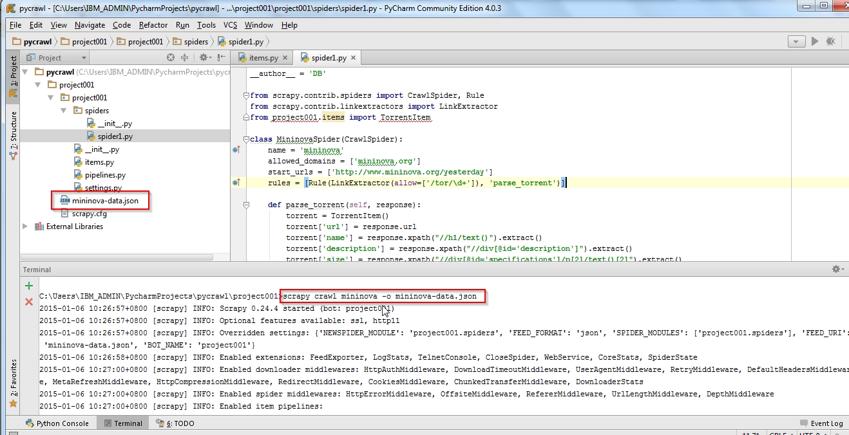This screenshot has width=849, height=435.
Task: Open Project panel gear settings icon
Action: click(204, 58)
